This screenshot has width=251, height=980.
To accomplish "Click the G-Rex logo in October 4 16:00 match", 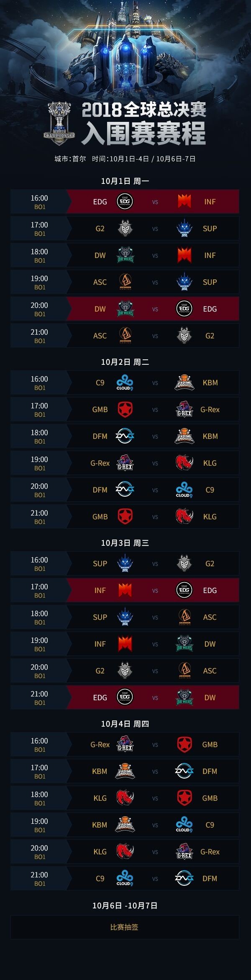I will [x=125, y=744].
